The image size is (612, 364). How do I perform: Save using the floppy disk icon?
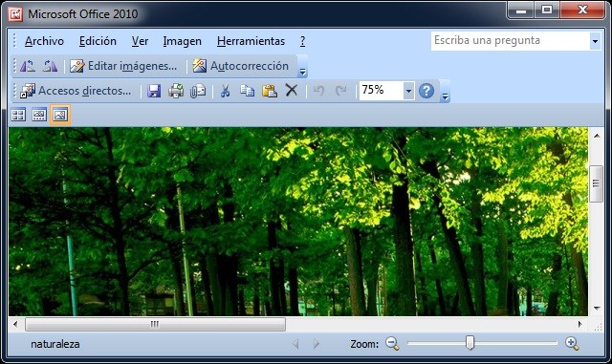tap(154, 91)
